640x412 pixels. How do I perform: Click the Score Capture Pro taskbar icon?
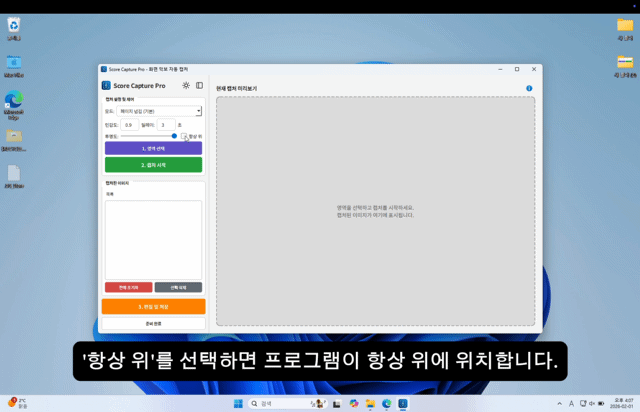(403, 403)
